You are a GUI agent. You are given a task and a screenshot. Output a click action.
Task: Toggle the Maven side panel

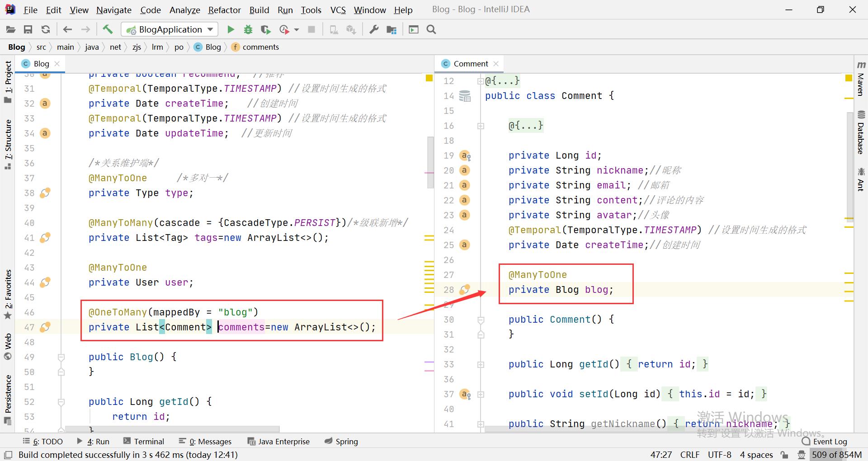(861, 79)
